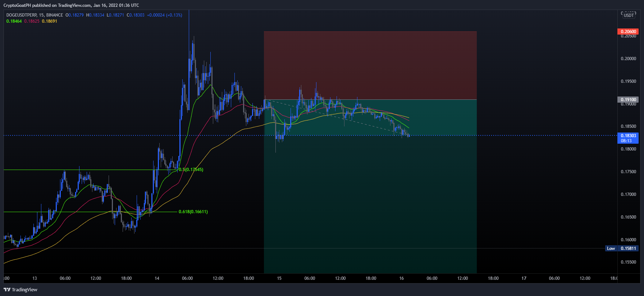The width and height of the screenshot is (644, 296).
Task: Click the green moving average value 0.18464
Action: (14, 21)
